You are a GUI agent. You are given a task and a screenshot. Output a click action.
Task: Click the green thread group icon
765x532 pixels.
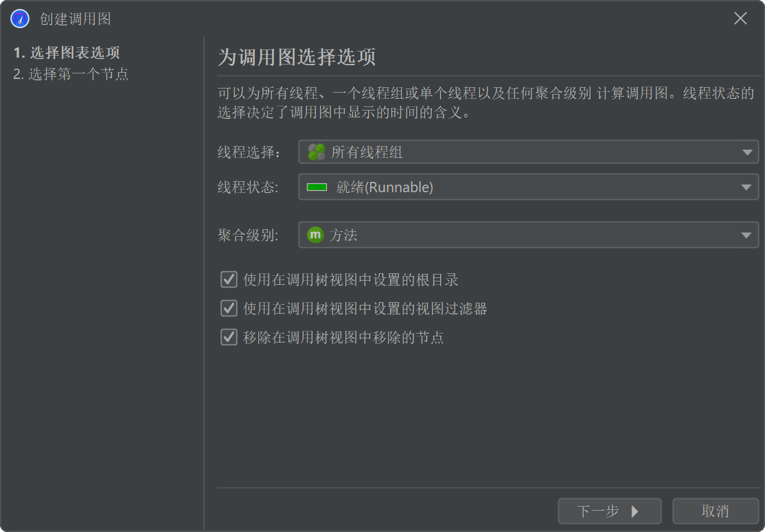point(317,152)
